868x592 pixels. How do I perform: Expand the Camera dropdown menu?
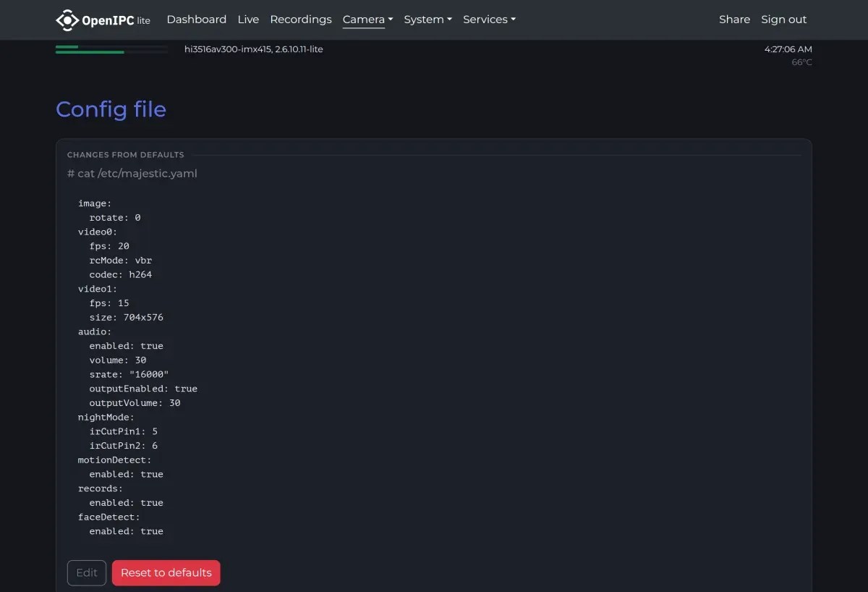tap(367, 20)
